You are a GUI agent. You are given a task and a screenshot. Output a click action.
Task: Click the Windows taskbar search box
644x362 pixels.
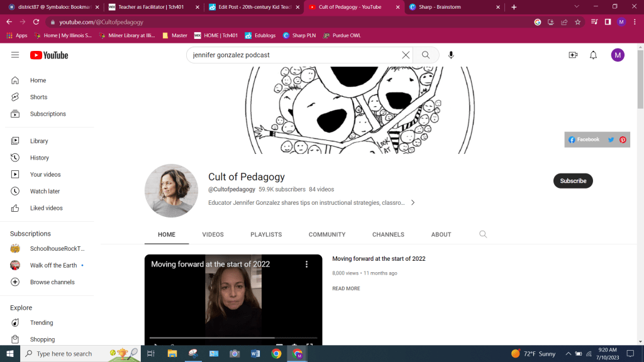click(x=80, y=354)
